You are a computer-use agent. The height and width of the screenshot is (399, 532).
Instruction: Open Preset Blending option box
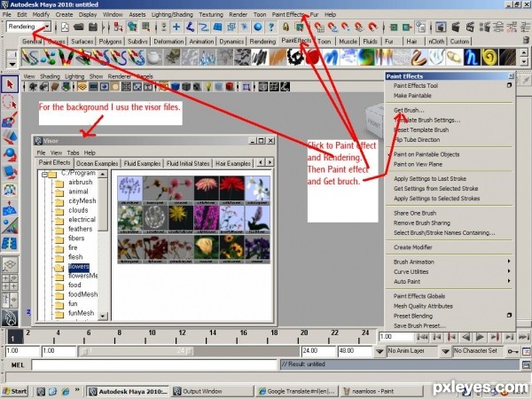(509, 316)
